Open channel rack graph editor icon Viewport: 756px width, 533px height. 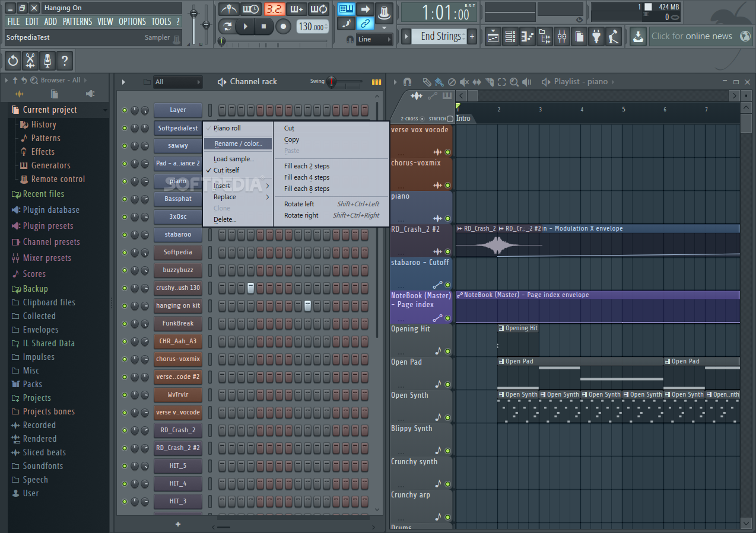point(376,82)
